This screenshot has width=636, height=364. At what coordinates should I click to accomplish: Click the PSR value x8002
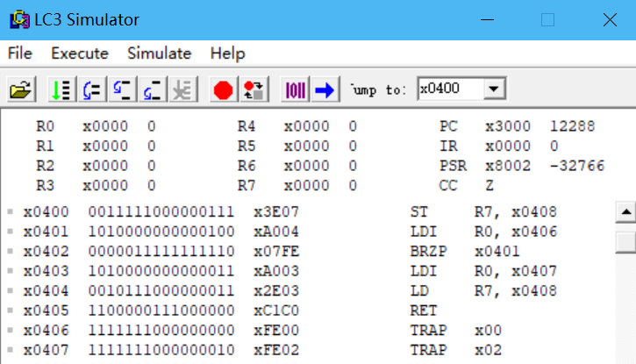508,166
